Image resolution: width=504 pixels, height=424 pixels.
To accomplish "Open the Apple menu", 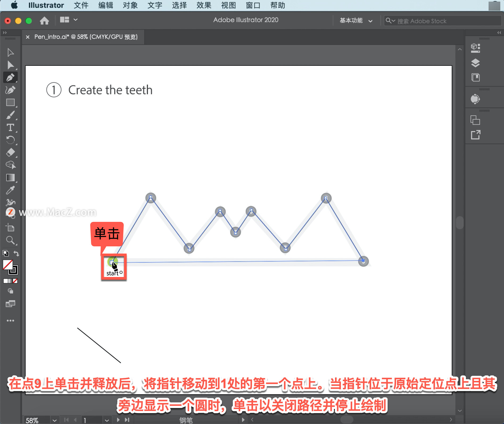I will click(x=14, y=5).
